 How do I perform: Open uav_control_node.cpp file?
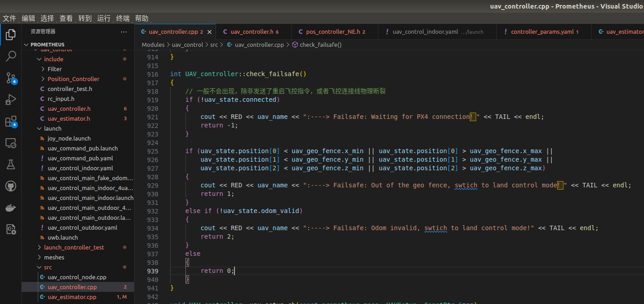tap(78, 277)
